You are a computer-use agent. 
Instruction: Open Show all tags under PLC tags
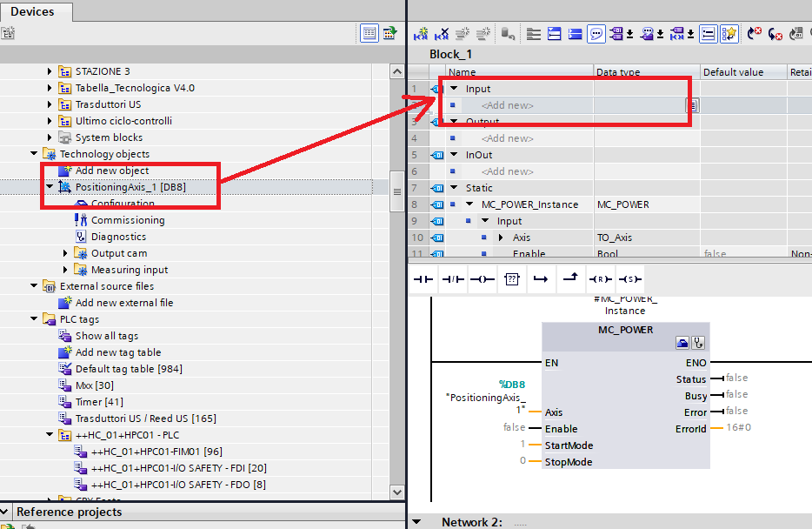[106, 336]
